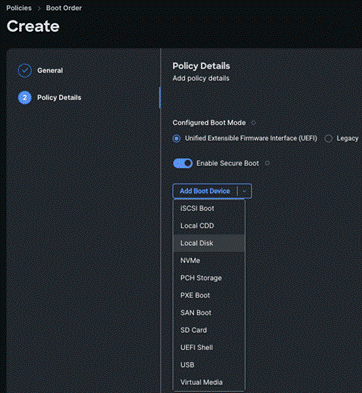Screen dimensions: 362x393
Task: Pick NVMe from the boot device menu
Action: (209, 260)
